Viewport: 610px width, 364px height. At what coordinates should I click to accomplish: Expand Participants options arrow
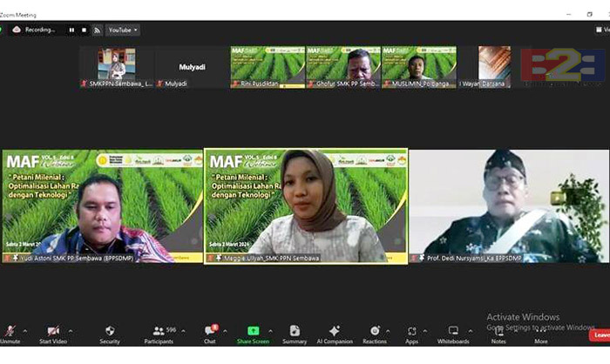click(x=183, y=331)
